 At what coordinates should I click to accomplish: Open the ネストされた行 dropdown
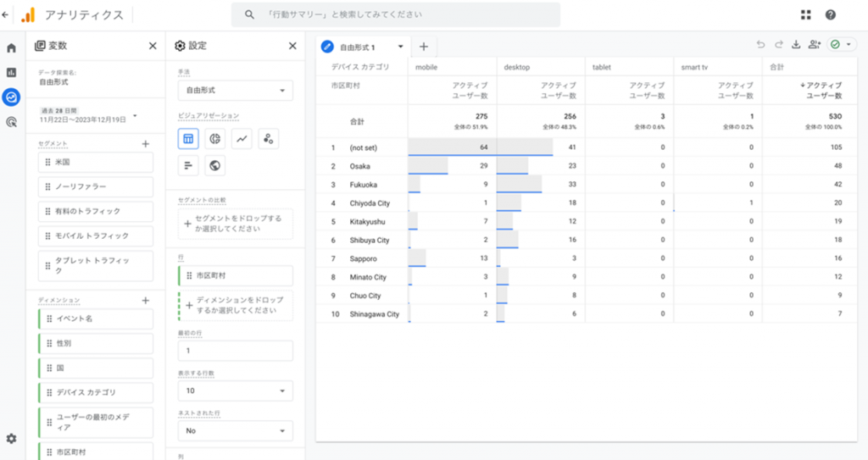[x=236, y=430]
